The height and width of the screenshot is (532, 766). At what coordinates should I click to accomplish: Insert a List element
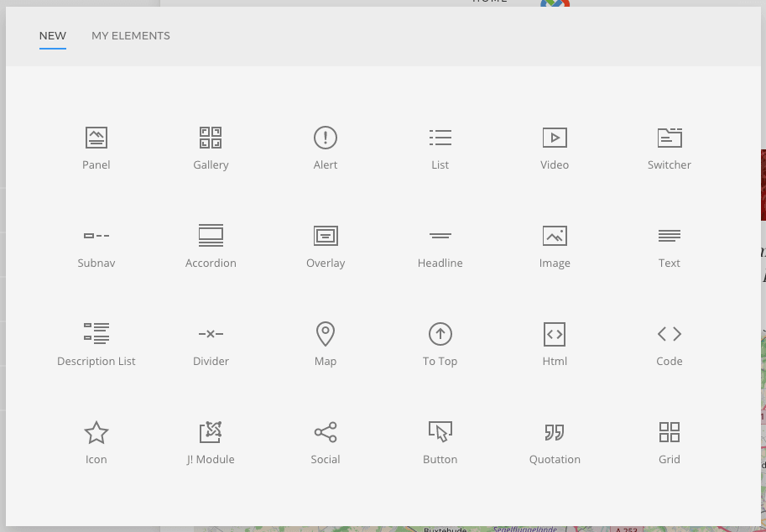pos(440,138)
